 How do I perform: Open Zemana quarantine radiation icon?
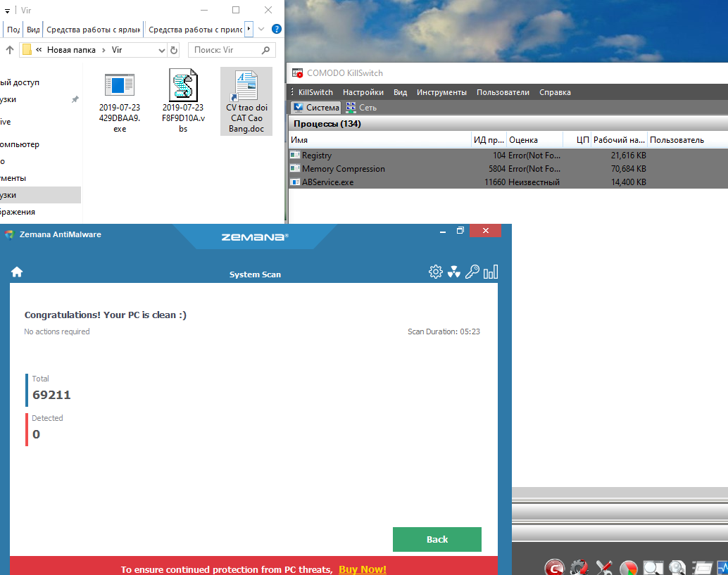[453, 272]
